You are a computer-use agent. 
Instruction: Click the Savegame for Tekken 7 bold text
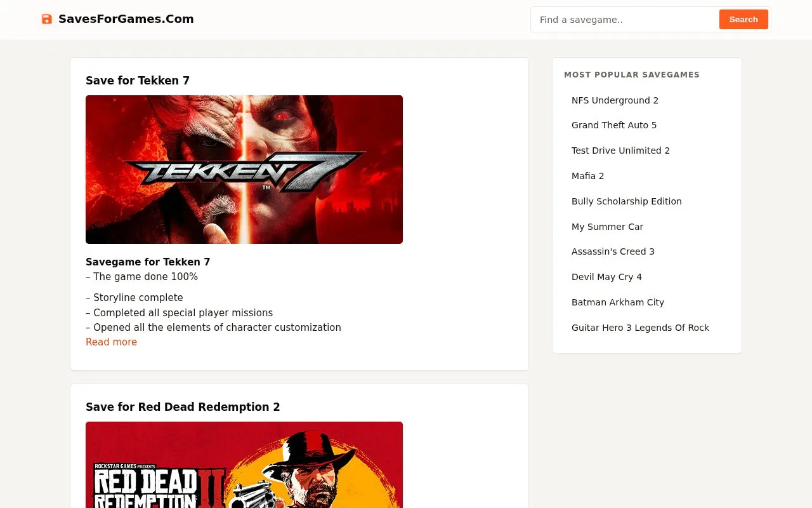tap(148, 262)
